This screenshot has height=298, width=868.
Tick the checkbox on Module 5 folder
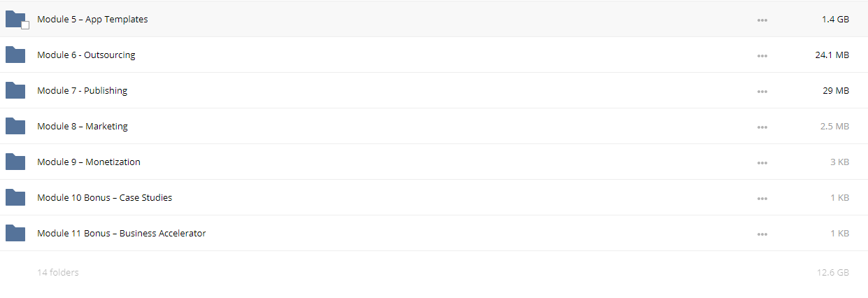click(x=25, y=25)
